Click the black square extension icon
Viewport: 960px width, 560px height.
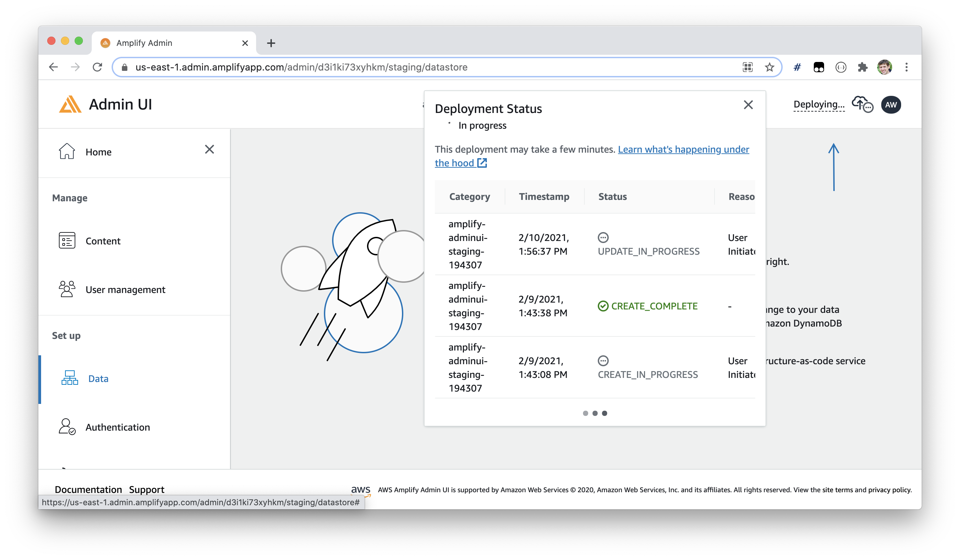click(x=819, y=67)
